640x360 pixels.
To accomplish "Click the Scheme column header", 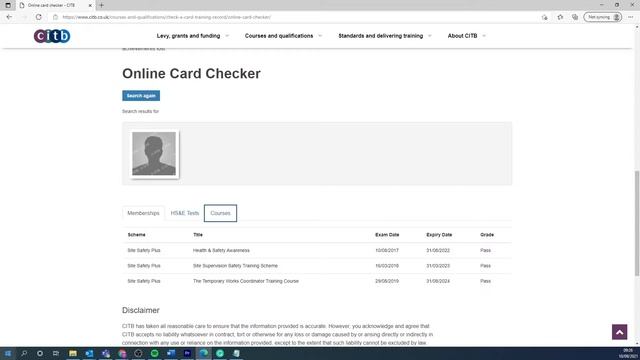I will [136, 235].
